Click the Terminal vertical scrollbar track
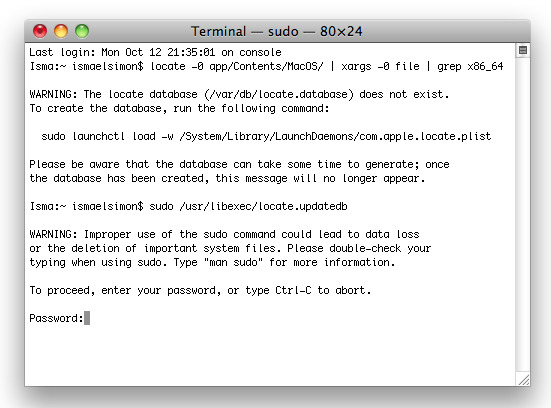Viewport: 551px width, 408px height. 523,214
